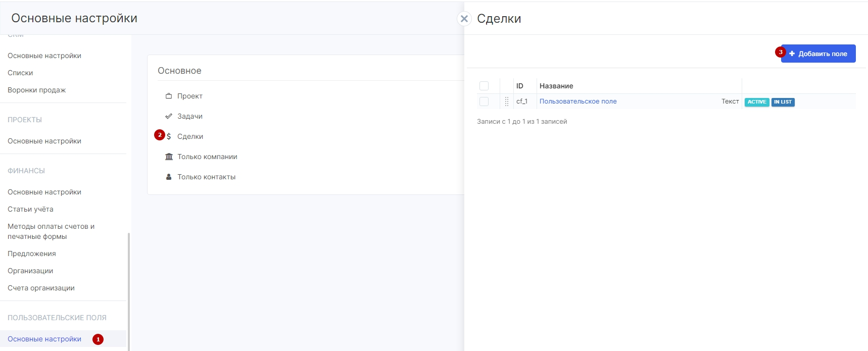The image size is (868, 351).
Task: Click the IN LIST badge
Action: 783,102
